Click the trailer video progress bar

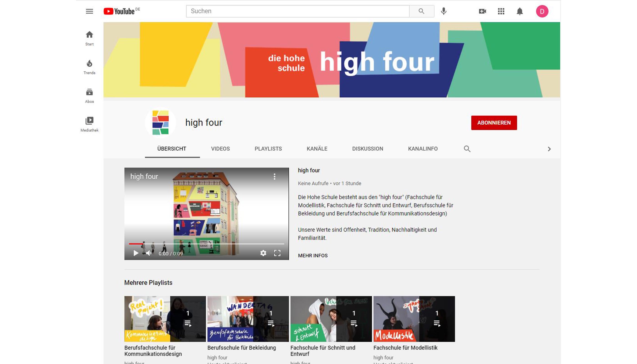[207, 244]
